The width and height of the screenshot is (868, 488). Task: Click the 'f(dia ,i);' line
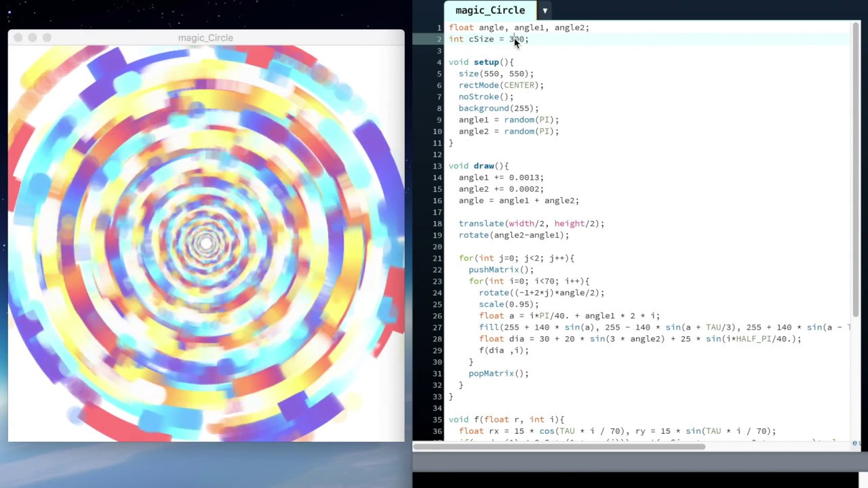click(x=503, y=350)
